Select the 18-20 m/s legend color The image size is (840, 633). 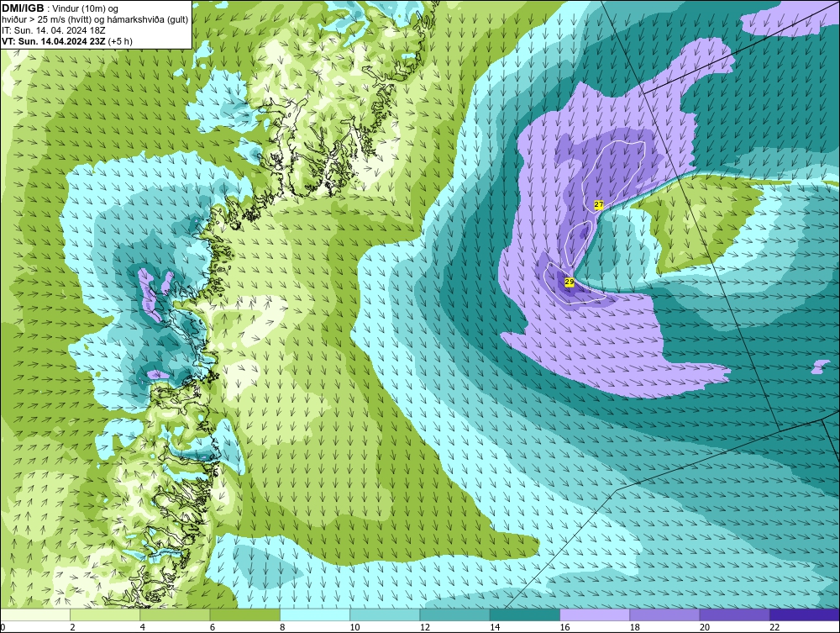(664, 615)
